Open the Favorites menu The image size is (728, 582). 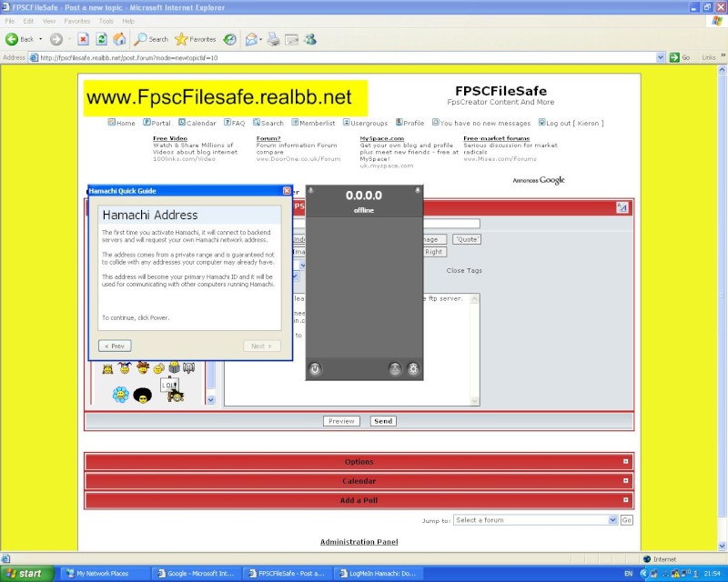tap(77, 21)
